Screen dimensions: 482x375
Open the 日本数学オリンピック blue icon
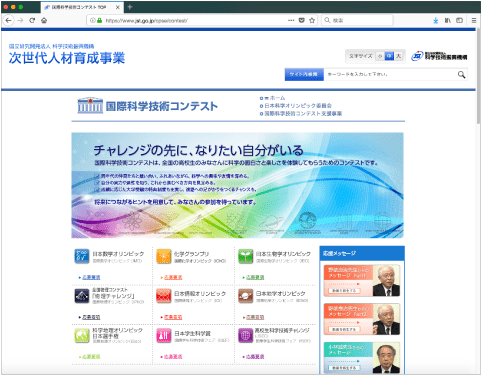click(x=82, y=256)
